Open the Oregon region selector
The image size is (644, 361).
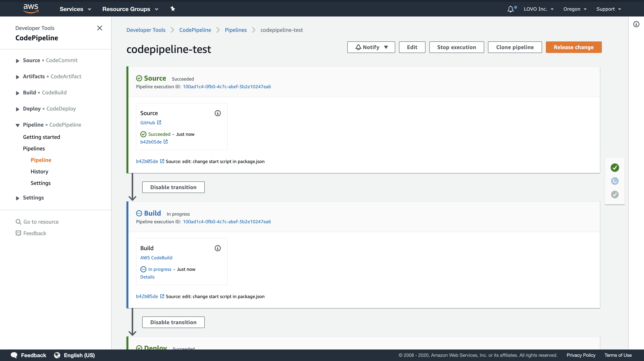(x=575, y=9)
